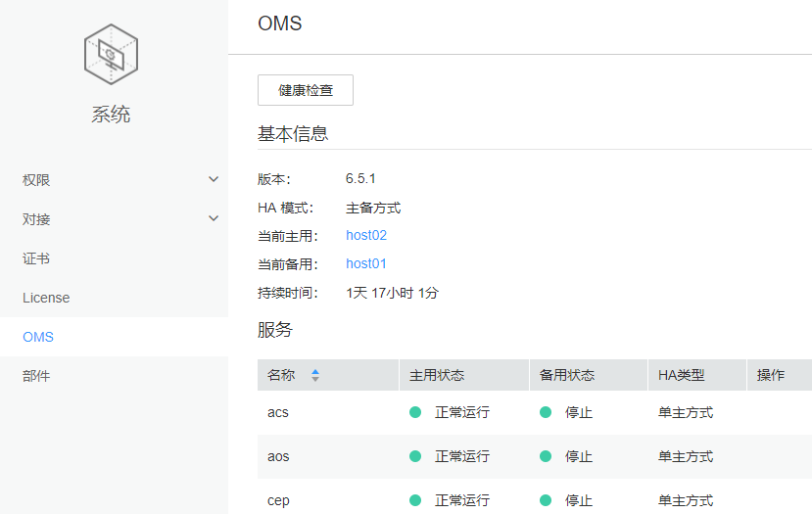Expand the 权限 menu chevron
The height and width of the screenshot is (514, 812).
coord(214,179)
